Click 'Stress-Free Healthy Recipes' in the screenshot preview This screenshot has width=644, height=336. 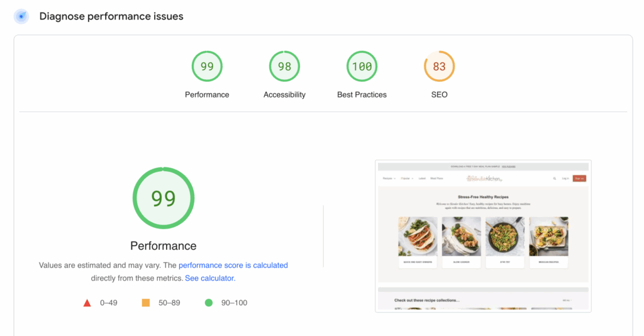pos(483,197)
